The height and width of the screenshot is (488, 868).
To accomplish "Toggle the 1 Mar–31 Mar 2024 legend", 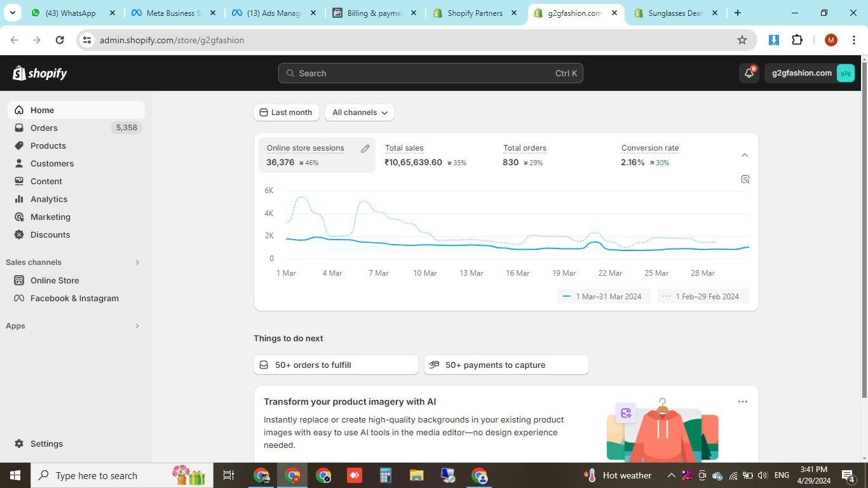I will pyautogui.click(x=602, y=297).
